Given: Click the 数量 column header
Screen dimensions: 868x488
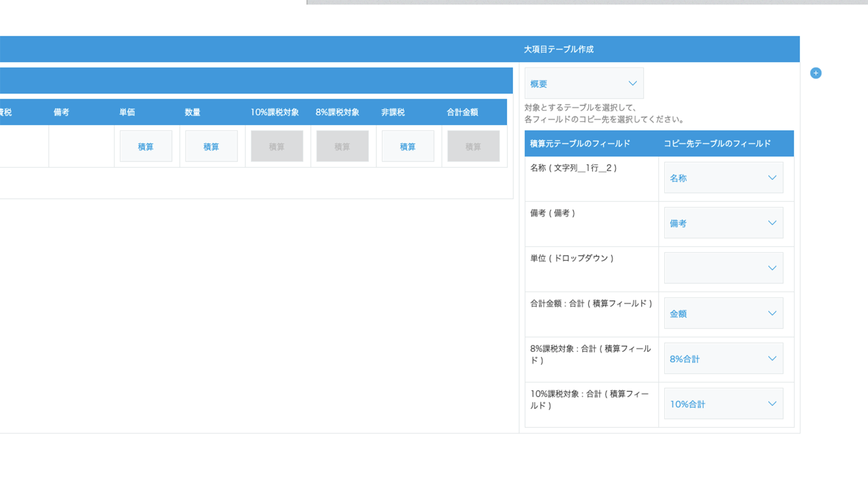Looking at the screenshot, I should click(193, 112).
